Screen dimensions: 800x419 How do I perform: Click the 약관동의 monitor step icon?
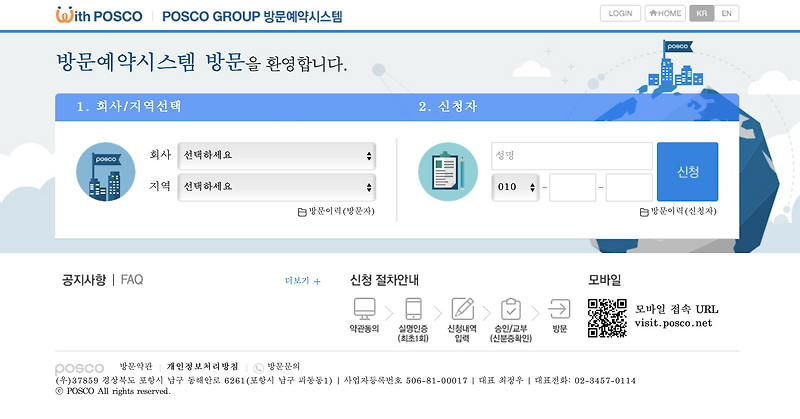point(364,309)
